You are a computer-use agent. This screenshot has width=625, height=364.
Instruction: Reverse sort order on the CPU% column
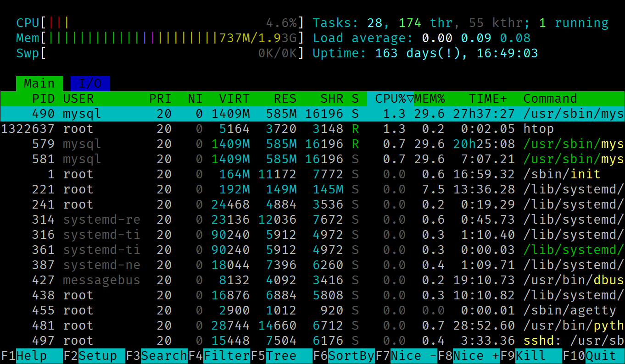pos(390,98)
